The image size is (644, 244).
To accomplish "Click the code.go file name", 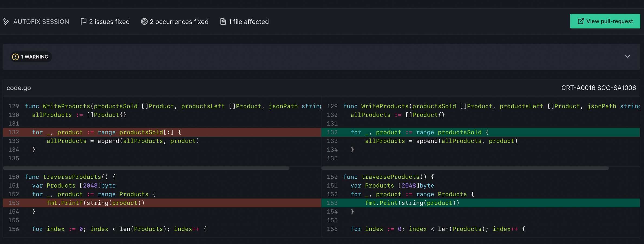I will coord(19,88).
